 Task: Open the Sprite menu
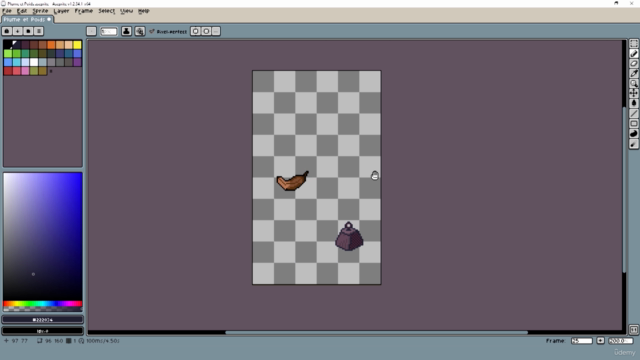click(40, 11)
